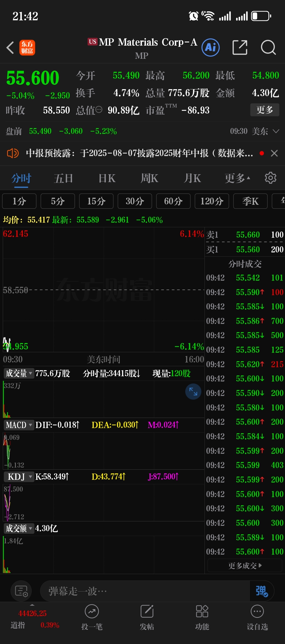Screen dimensions: 285x644
Task: Open the 成交额 indicator dropdown
Action: point(19,528)
